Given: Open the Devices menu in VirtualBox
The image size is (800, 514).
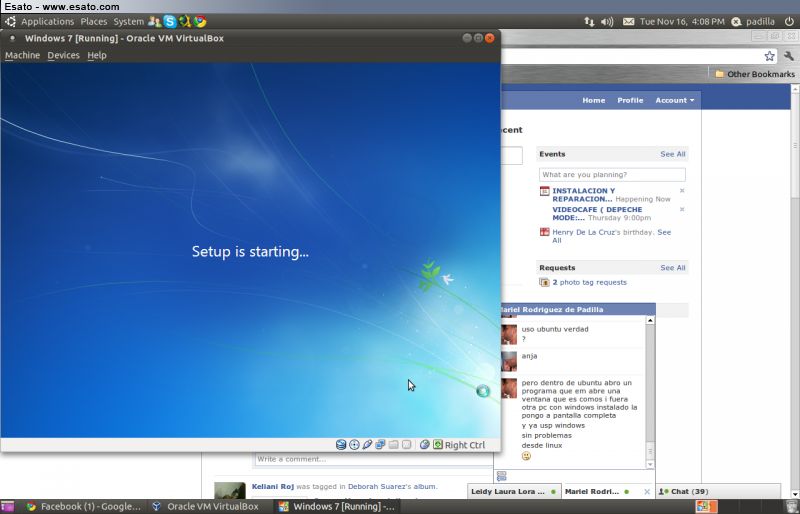Looking at the screenshot, I should [63, 55].
